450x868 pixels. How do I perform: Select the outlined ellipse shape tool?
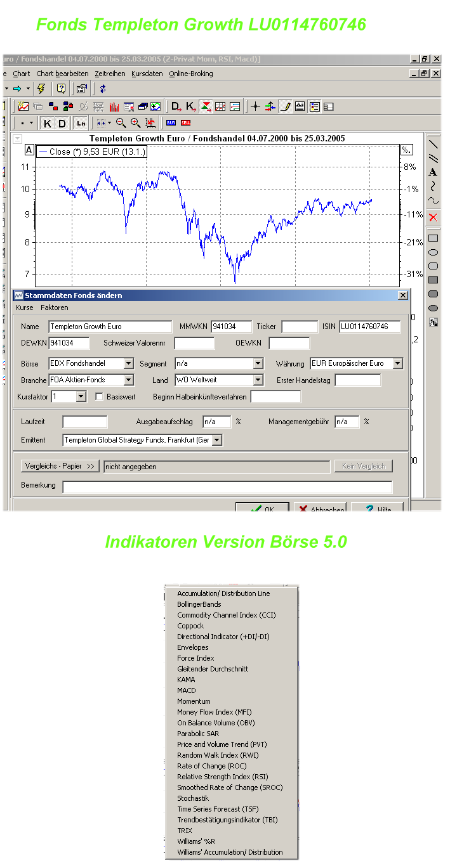[433, 252]
